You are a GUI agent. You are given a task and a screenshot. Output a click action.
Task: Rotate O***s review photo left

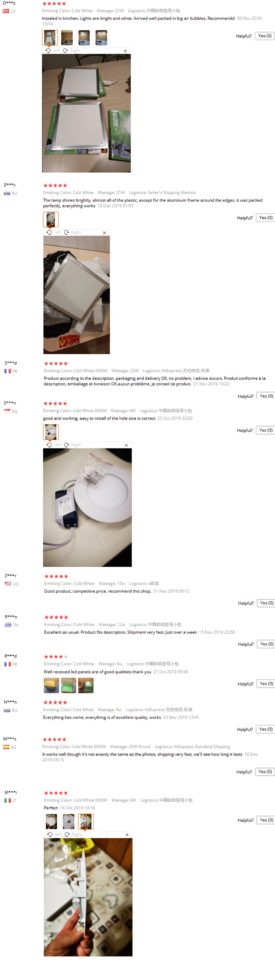52,51
